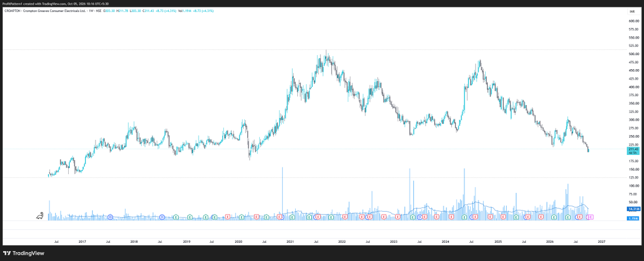Click the INR currency label
Screen dimensions: 644x261
[632, 11]
